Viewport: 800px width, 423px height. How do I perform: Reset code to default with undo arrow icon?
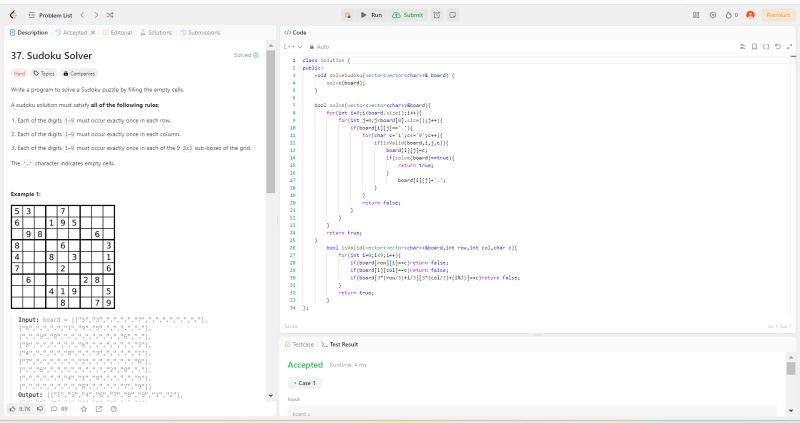coord(778,46)
